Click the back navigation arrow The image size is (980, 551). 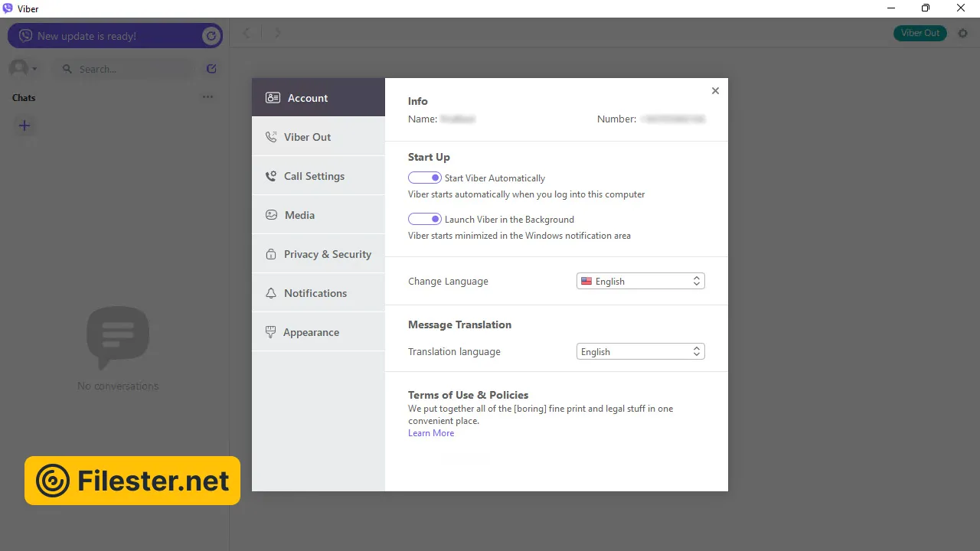pyautogui.click(x=247, y=33)
